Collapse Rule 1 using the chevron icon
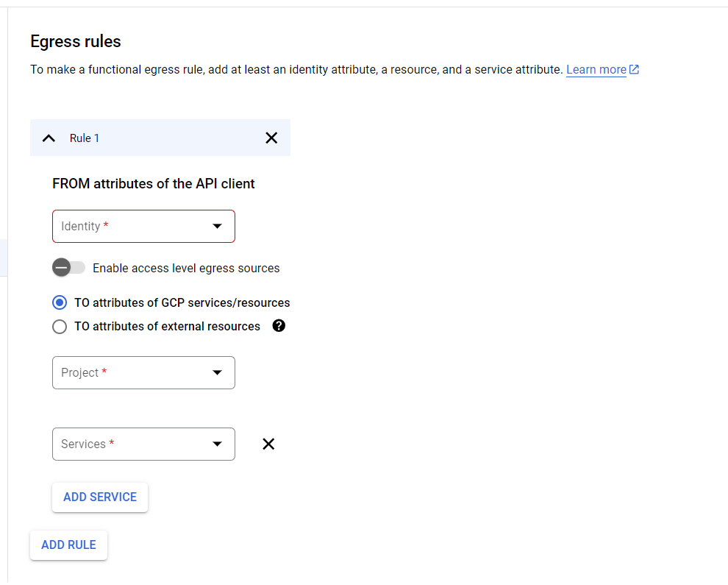Viewport: 728px width, 585px height. click(49, 138)
